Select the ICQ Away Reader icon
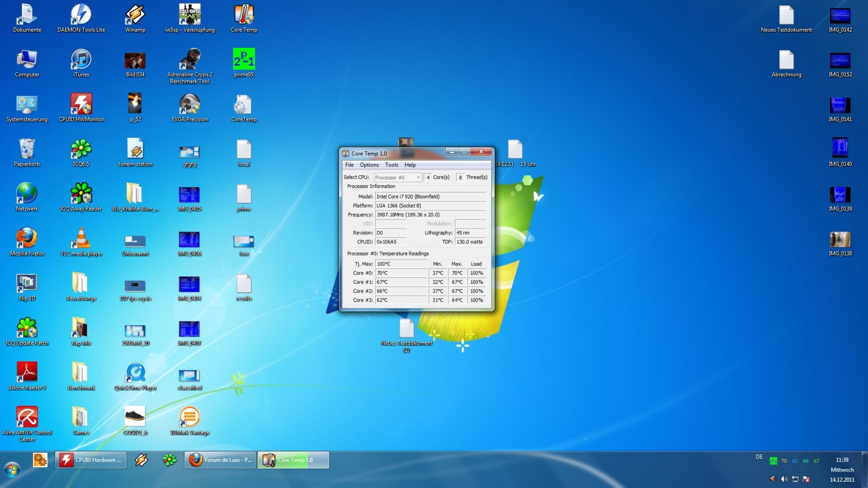Image resolution: width=868 pixels, height=488 pixels. tap(81, 197)
